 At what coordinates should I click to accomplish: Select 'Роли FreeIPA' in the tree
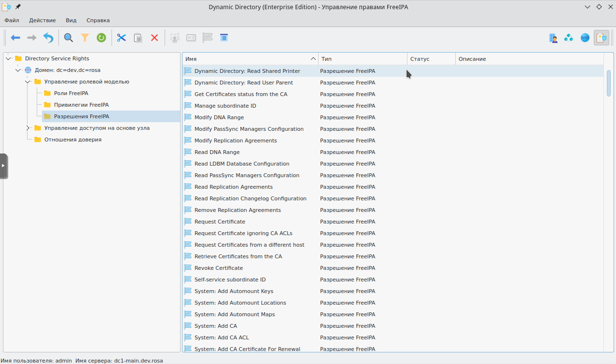[71, 93]
